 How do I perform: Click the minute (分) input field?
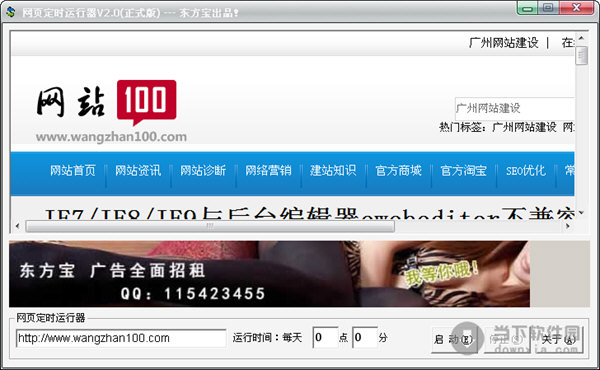(365, 337)
